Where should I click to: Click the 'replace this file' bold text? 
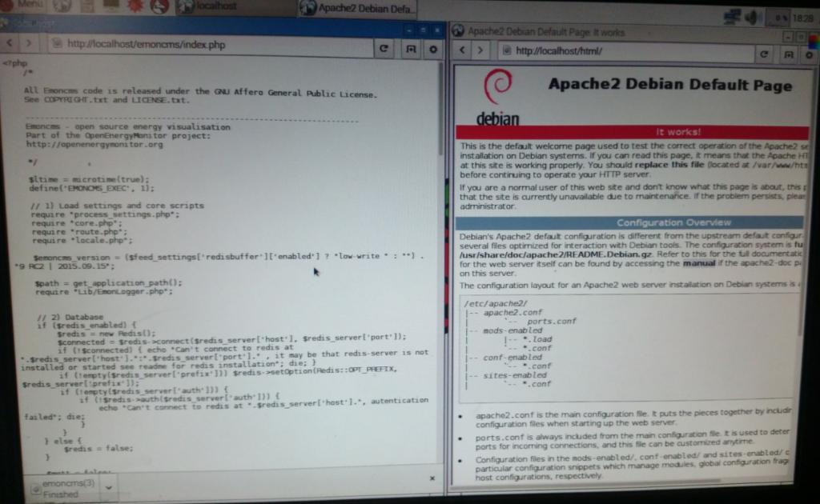669,165
